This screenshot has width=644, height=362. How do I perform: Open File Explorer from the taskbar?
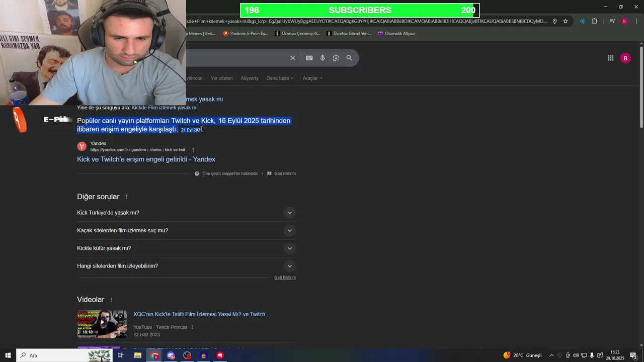137,355
